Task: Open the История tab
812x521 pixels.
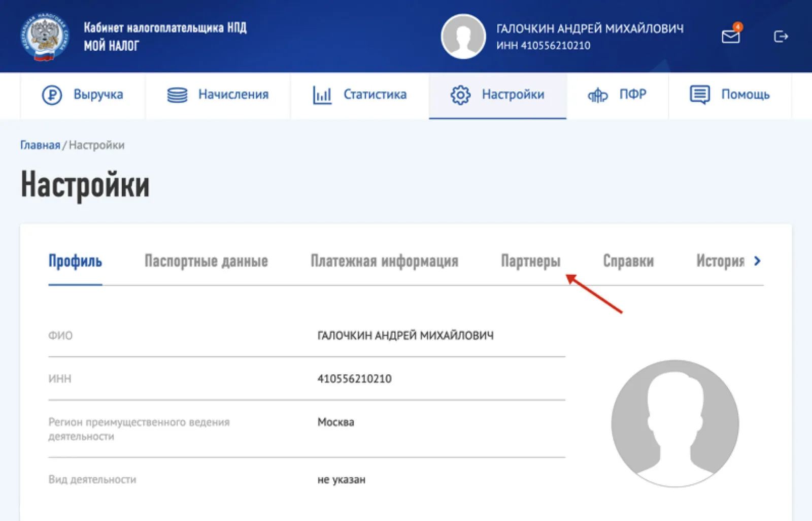Action: pos(720,261)
